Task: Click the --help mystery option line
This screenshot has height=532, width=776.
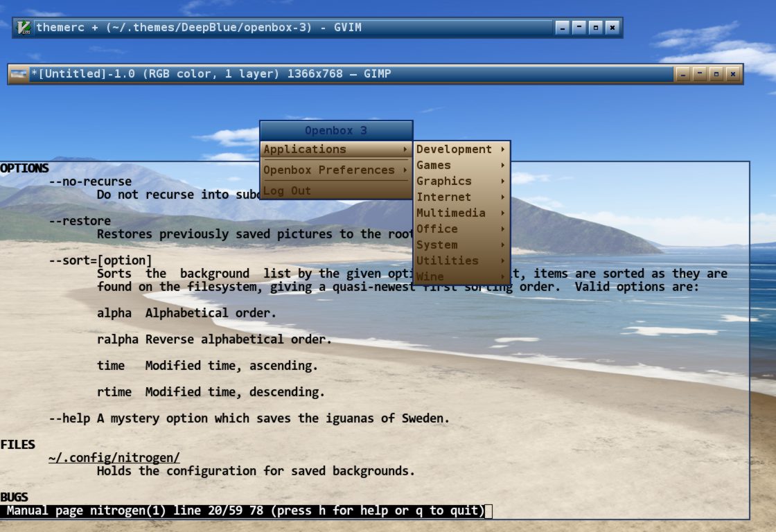Action: [x=249, y=418]
